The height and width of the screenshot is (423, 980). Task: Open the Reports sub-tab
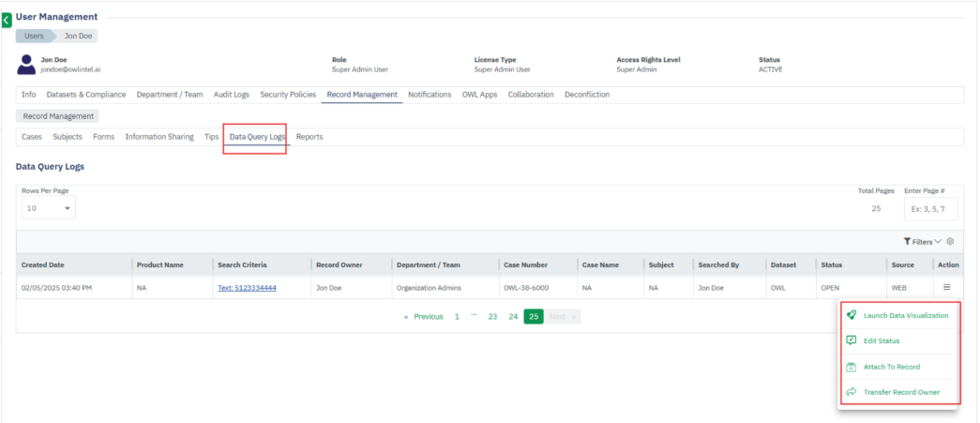pos(309,137)
